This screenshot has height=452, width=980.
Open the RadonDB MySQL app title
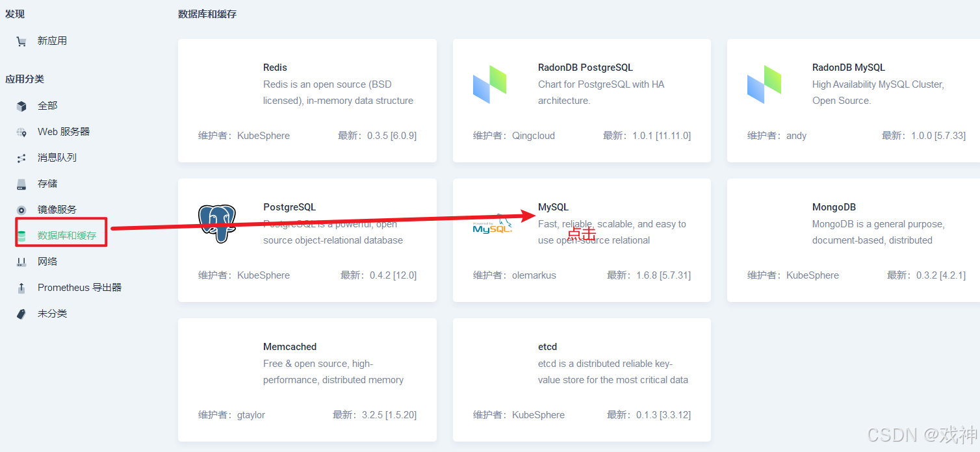pyautogui.click(x=848, y=68)
